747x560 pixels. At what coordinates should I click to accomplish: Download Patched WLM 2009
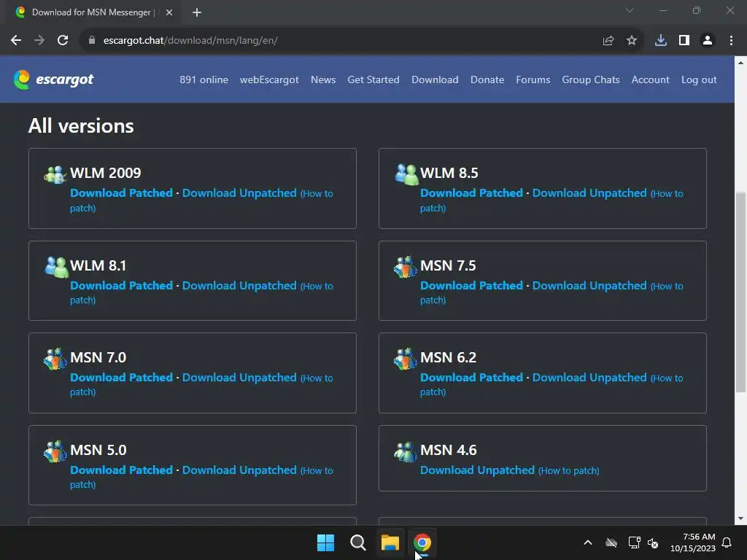pyautogui.click(x=122, y=192)
